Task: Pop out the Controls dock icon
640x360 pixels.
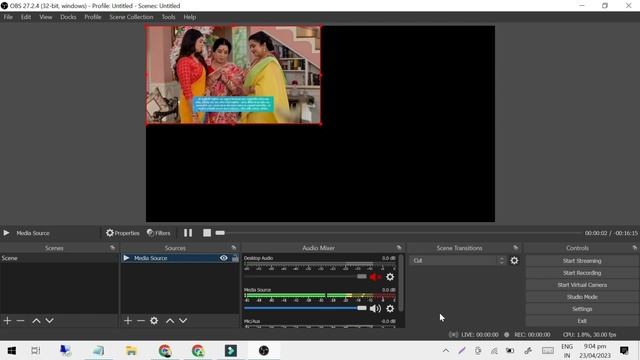Action: pos(635,248)
